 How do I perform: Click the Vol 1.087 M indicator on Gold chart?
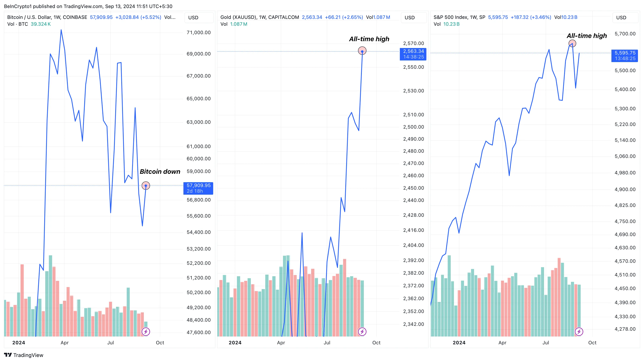coord(234,24)
